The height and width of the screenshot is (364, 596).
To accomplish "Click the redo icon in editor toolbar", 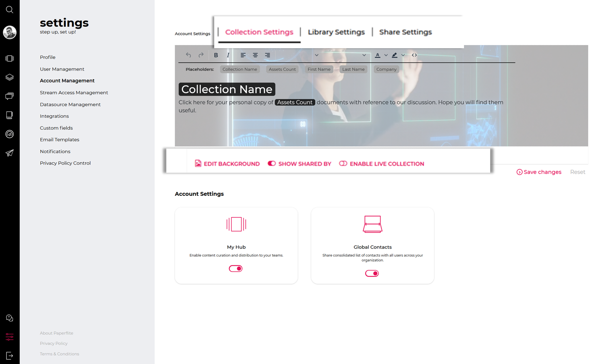I will (201, 55).
